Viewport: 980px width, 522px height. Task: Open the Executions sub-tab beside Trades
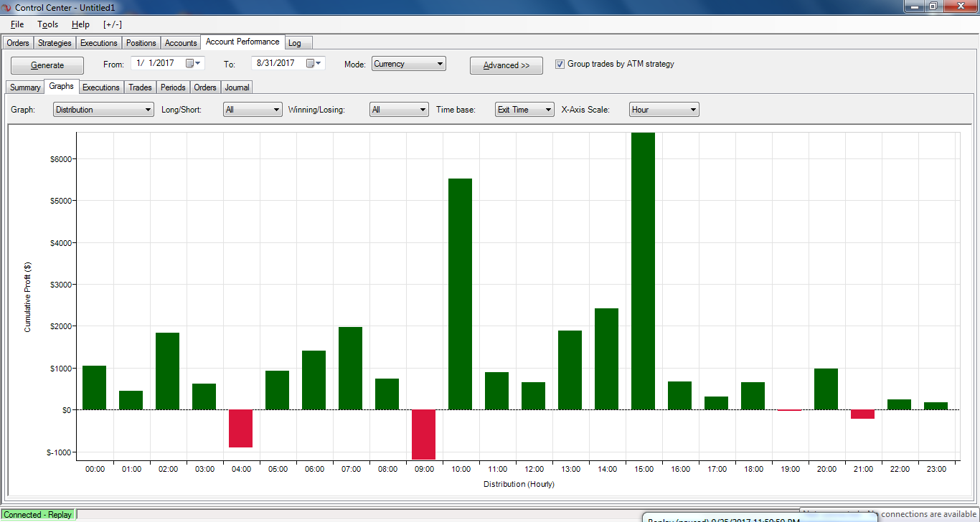click(101, 87)
